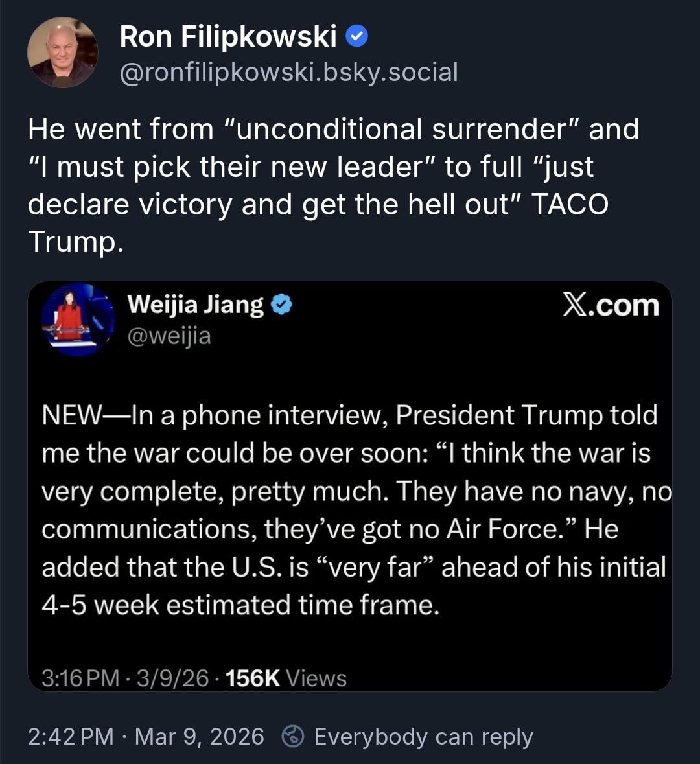
Task: Open the @ronfilipkowski.bsky.social handle link
Action: pyautogui.click(x=288, y=72)
